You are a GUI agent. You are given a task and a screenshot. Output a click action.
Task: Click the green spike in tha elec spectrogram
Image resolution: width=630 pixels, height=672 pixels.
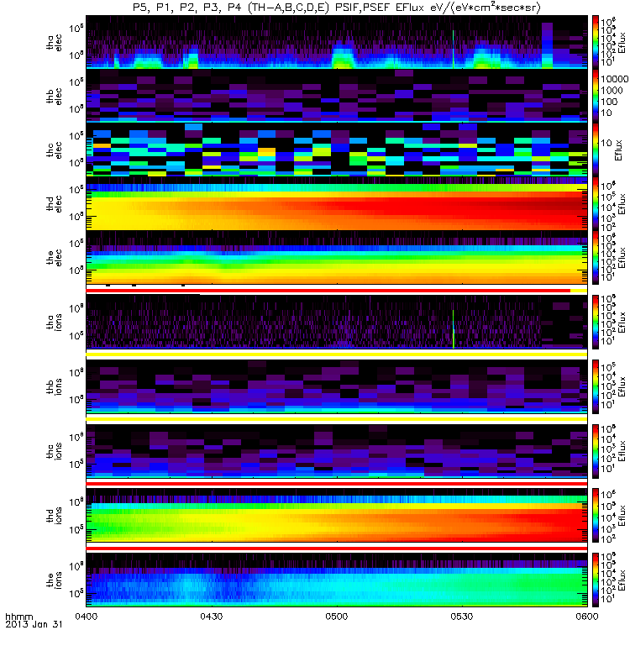[x=454, y=49]
